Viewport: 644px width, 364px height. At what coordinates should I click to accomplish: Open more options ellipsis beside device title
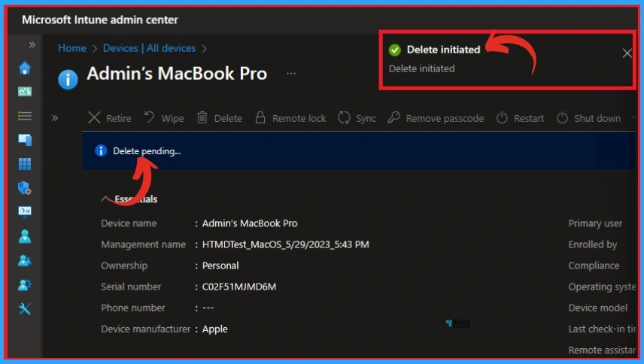(291, 74)
